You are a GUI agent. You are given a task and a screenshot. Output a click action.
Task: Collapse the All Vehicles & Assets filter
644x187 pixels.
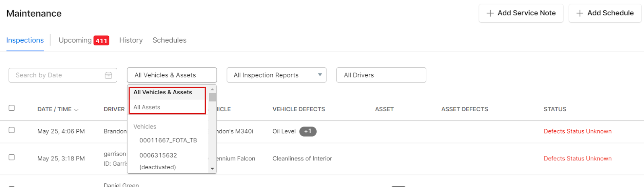click(172, 75)
